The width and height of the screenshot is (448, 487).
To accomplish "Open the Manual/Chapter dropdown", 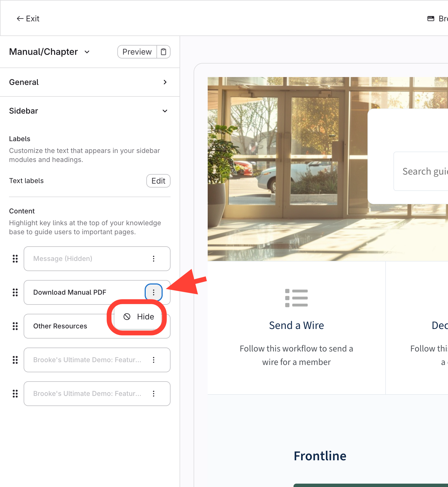I will 50,52.
